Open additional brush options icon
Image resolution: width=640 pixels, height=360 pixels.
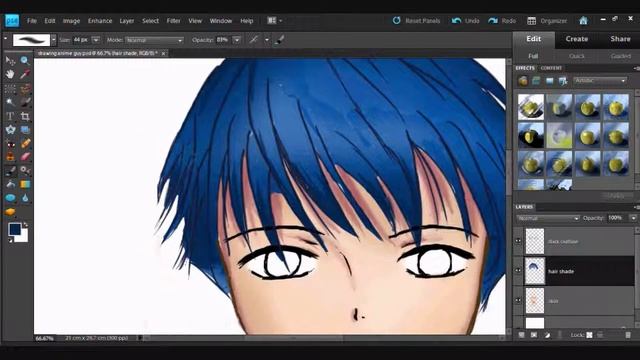tap(280, 40)
